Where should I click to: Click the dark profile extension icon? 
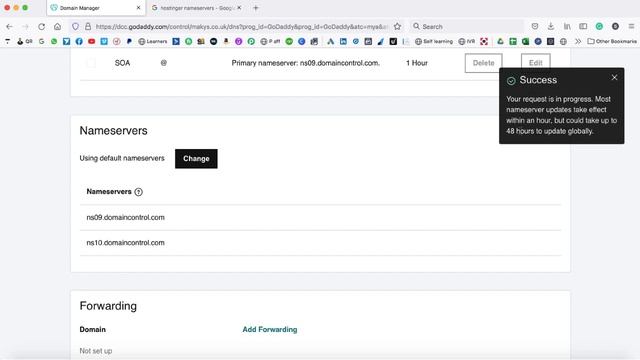click(x=615, y=27)
